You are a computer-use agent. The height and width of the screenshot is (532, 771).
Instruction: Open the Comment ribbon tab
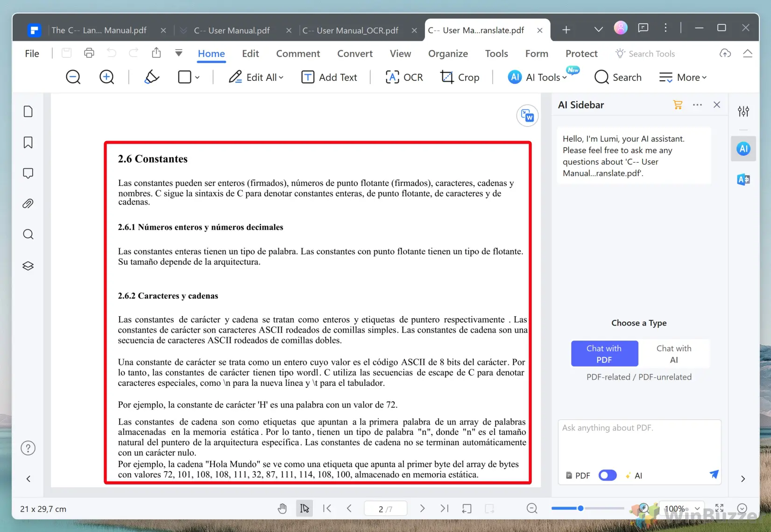pos(298,54)
